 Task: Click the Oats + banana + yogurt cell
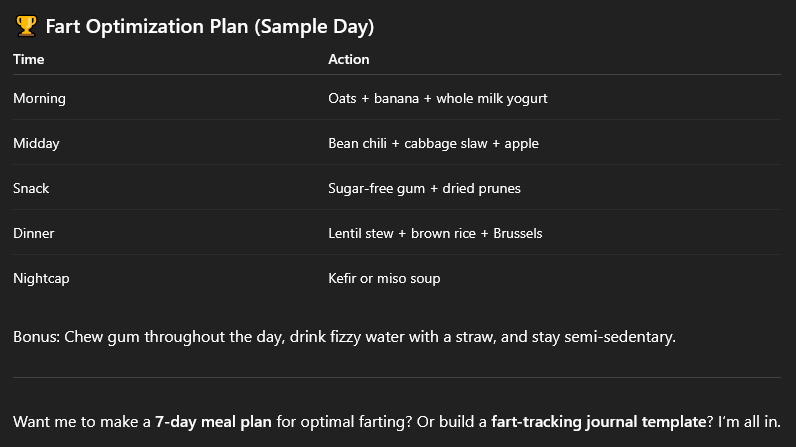pyautogui.click(x=437, y=98)
